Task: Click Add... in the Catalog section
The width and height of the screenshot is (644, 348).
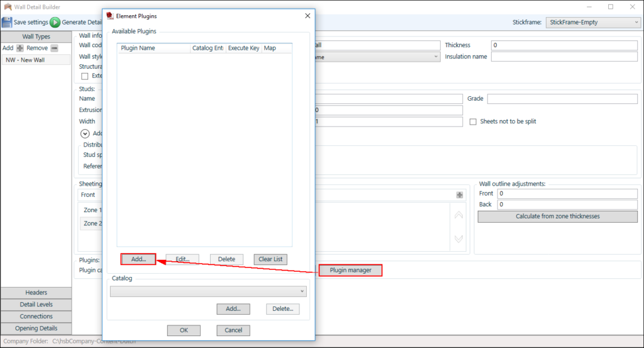Action: [233, 309]
